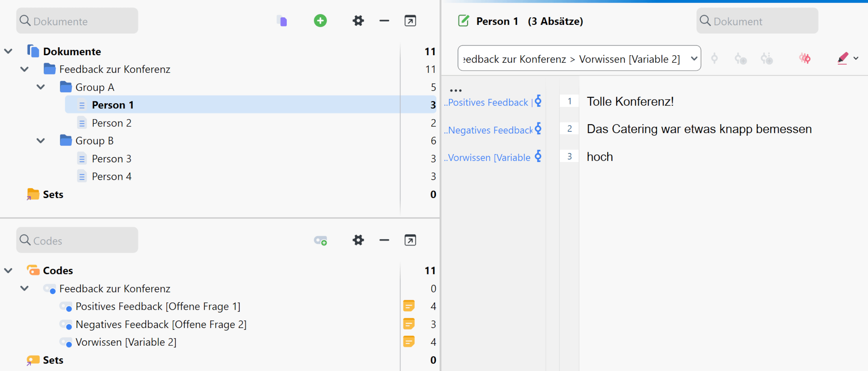868x371 pixels.
Task: Select Feedback zur Konferenz folder in documents
Action: click(115, 69)
